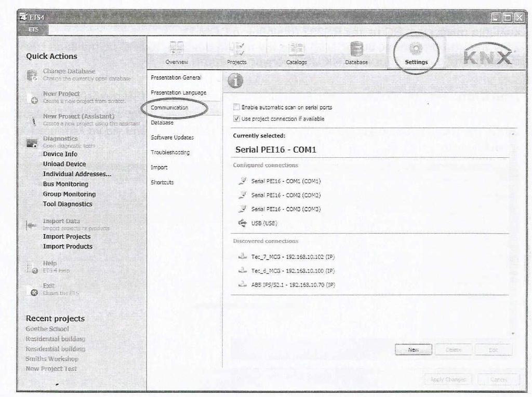
Task: Open recent project Goethe School
Action: coord(47,329)
